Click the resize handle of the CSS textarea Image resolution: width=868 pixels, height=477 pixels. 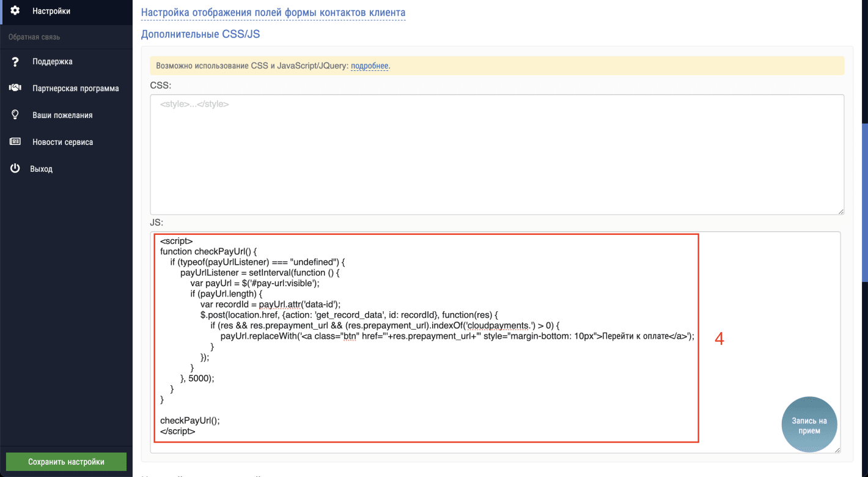[840, 211]
